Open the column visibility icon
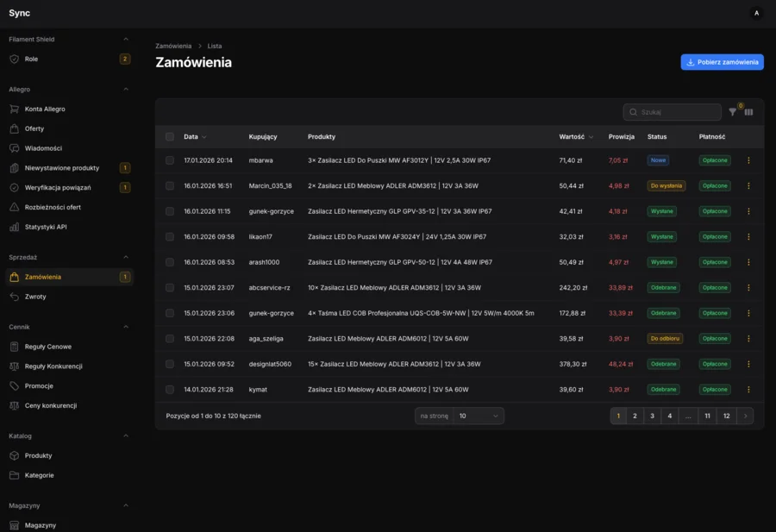This screenshot has width=776, height=532. point(748,112)
